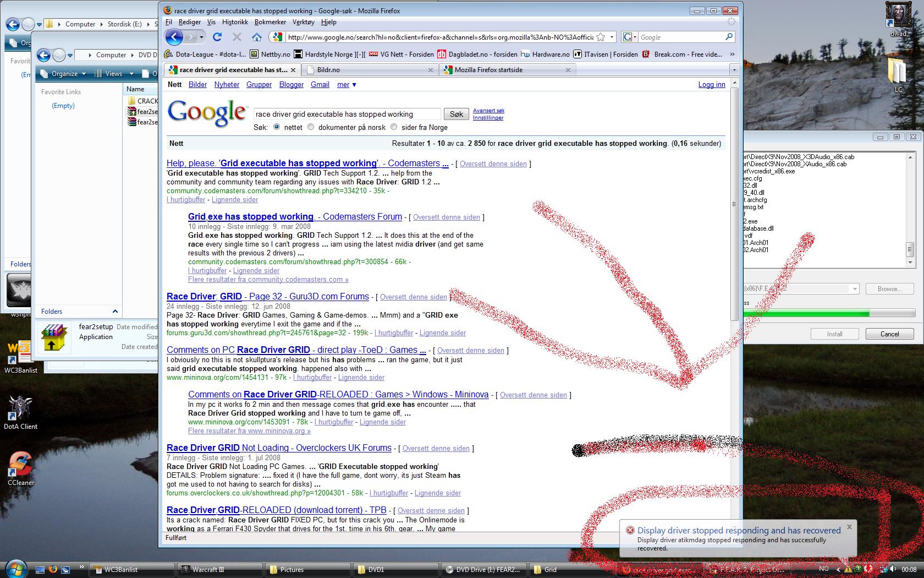Click search magnifier in Firefox search box
The height and width of the screenshot is (578, 924).
point(729,37)
